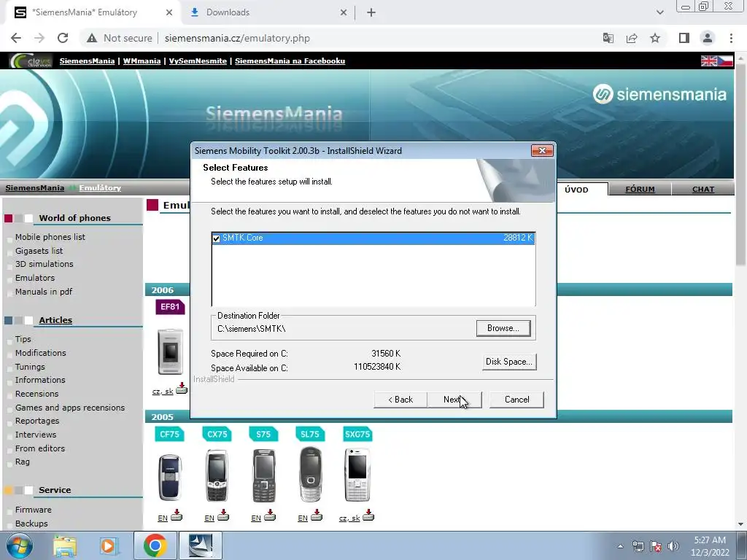Select the S75 phone label

coord(263,435)
